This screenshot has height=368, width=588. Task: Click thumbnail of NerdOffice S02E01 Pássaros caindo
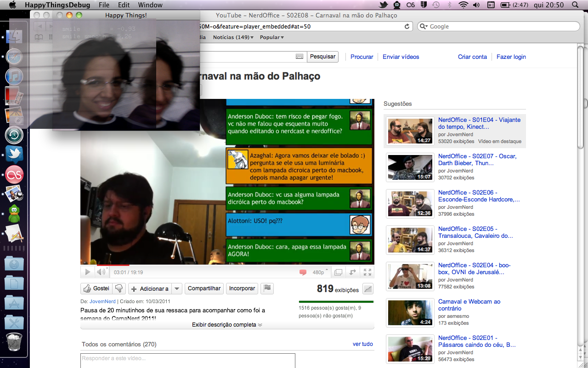tap(410, 349)
